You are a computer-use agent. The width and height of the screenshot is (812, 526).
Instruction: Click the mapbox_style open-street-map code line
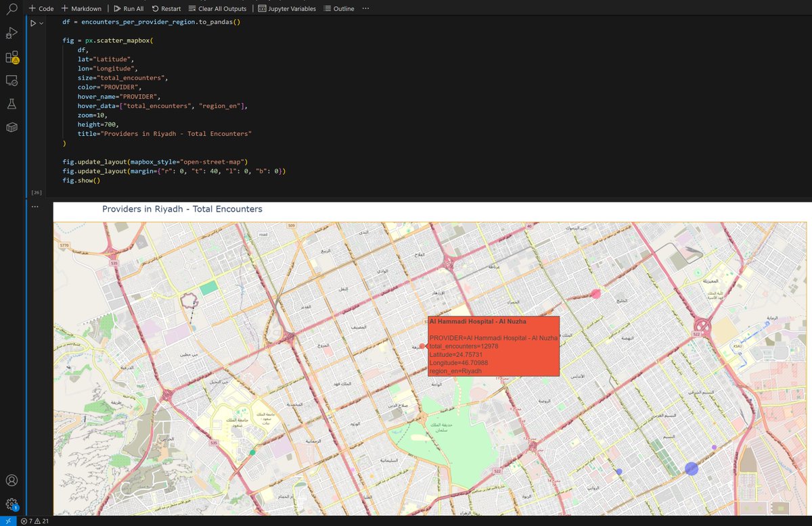tap(156, 162)
